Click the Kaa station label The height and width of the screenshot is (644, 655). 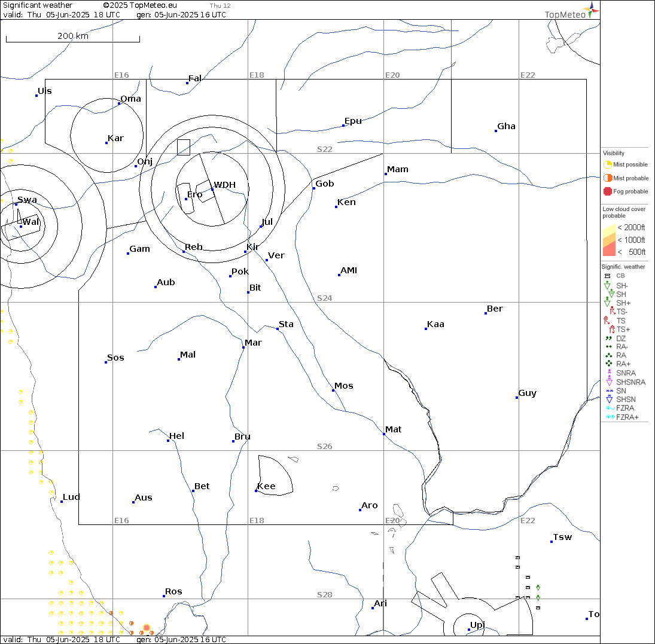[435, 324]
